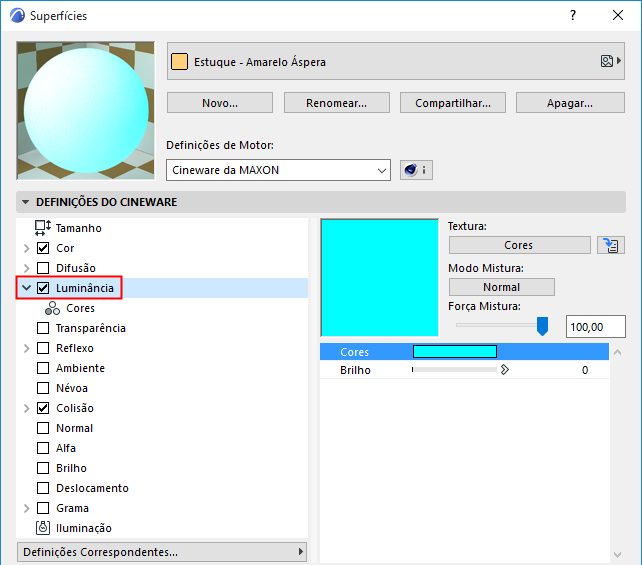Screen dimensions: 642x565
Task: Expand the Colisão tree item
Action: pyautogui.click(x=27, y=408)
